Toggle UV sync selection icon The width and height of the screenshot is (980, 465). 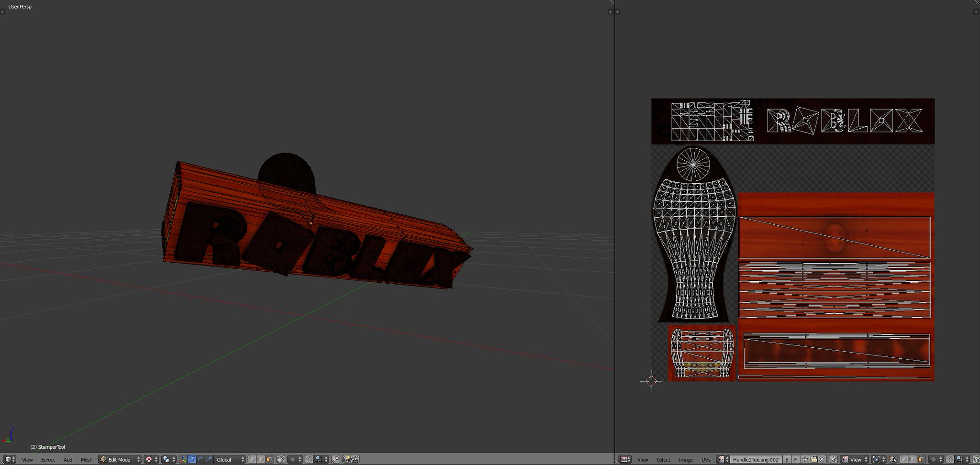pyautogui.click(x=892, y=460)
